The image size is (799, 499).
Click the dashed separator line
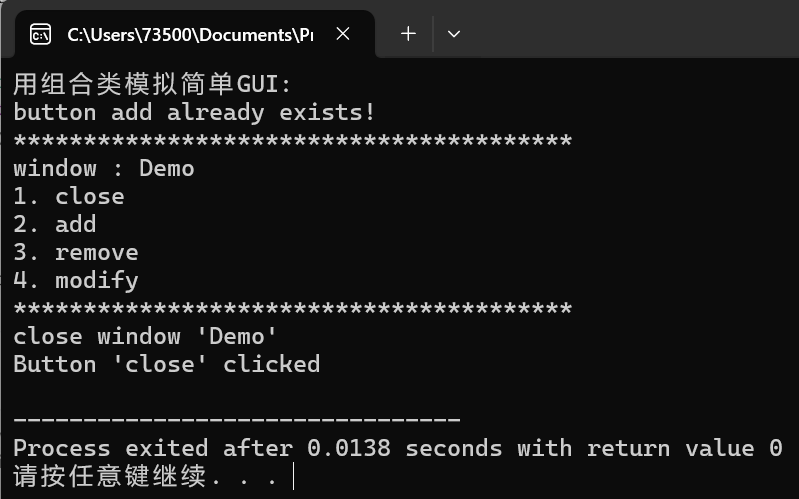pos(237,419)
